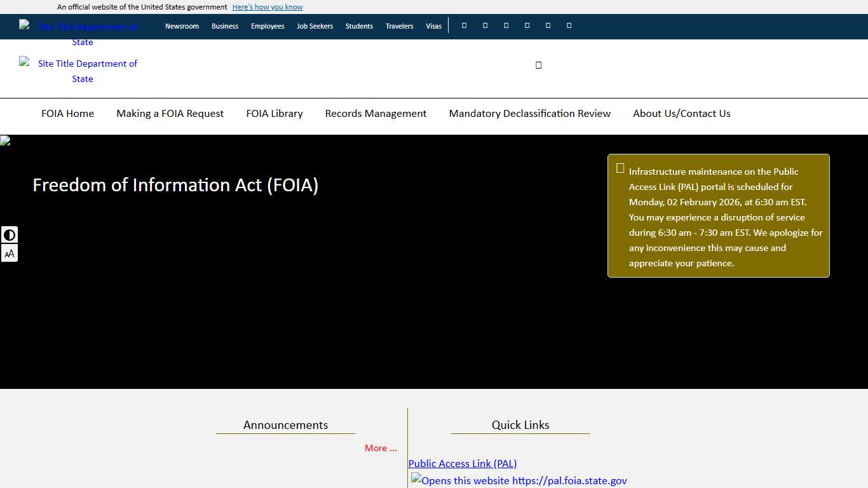Open the About Us/Contact Us section
The width and height of the screenshot is (868, 488).
tap(681, 113)
